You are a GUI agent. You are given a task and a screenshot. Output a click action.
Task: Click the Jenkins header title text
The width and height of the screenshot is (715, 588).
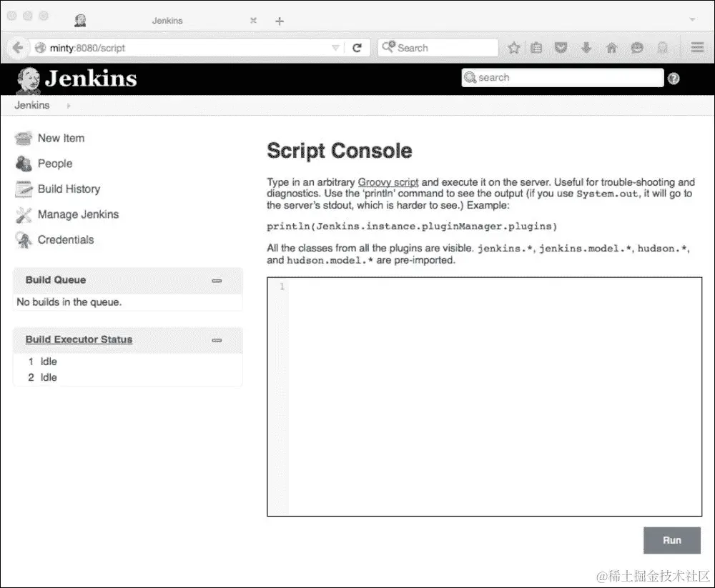pos(91,79)
